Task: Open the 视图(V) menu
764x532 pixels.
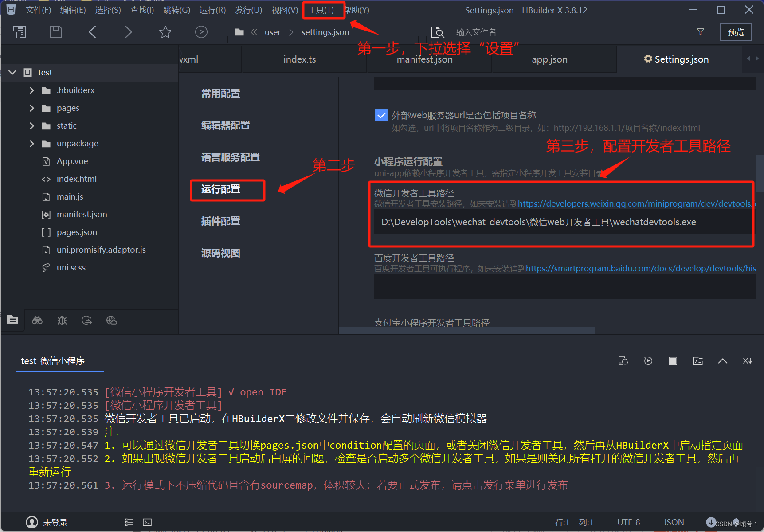Action: pyautogui.click(x=285, y=10)
